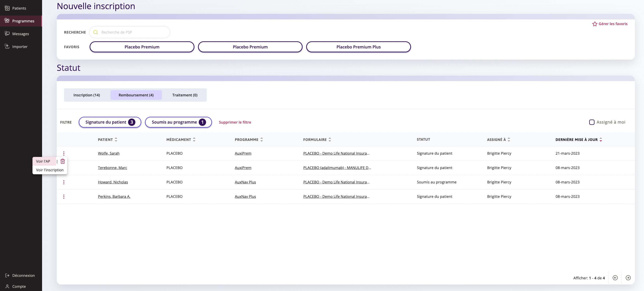Sort by the Médicament column
Viewport: 644px width, 291px height.
click(194, 140)
